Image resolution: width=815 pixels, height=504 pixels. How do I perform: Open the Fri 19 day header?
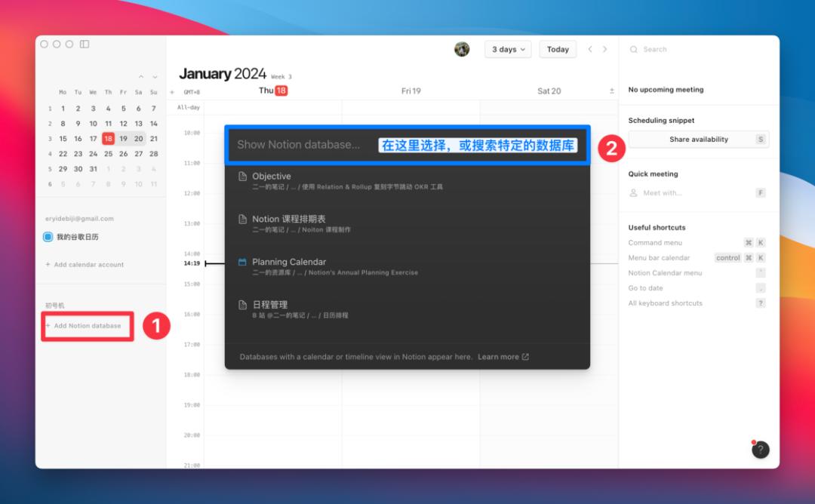[411, 91]
